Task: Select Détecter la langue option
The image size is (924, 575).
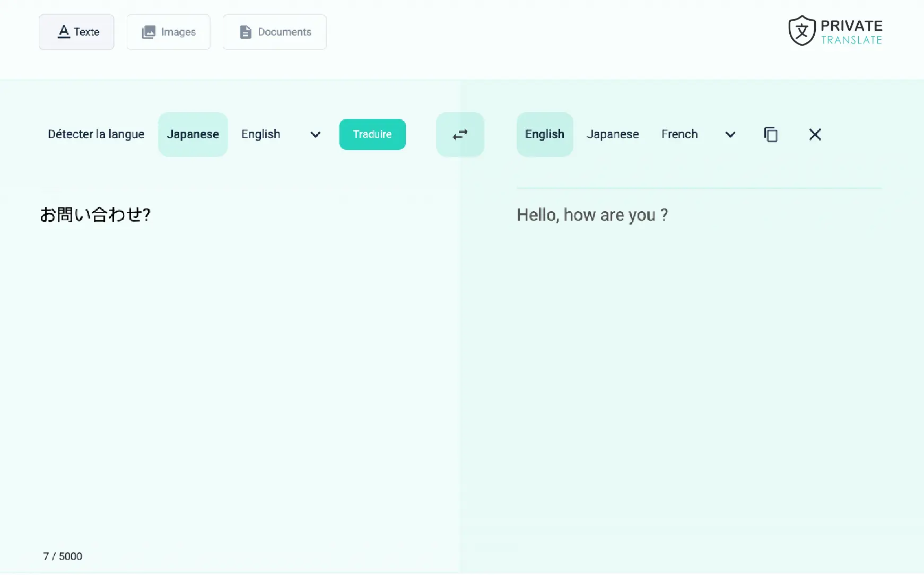Action: point(96,134)
